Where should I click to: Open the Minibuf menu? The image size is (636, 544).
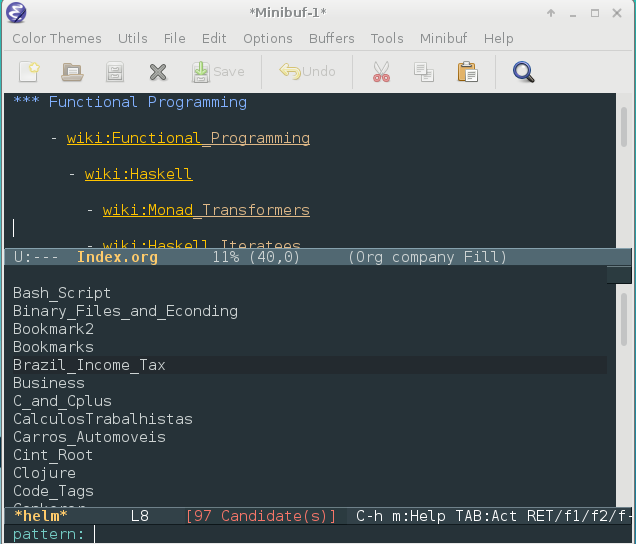tap(443, 39)
